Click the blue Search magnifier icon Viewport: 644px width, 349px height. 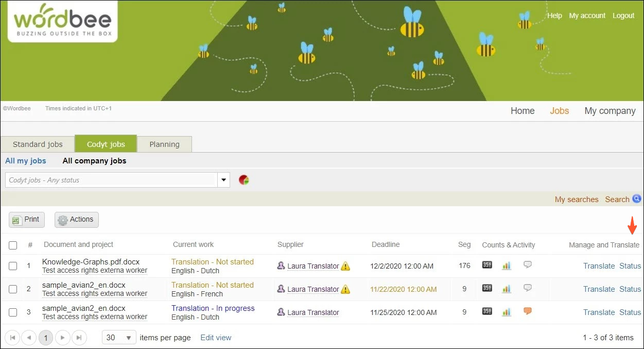(637, 199)
